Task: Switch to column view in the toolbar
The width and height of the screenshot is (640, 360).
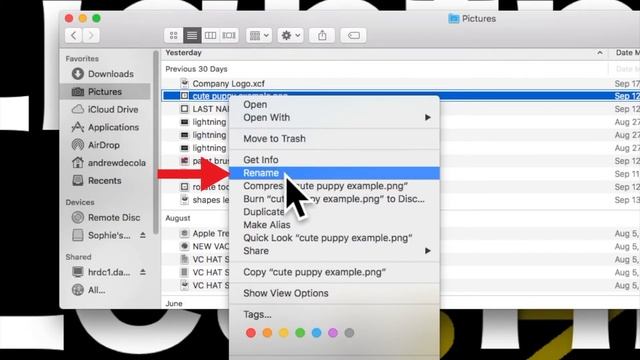Action: tap(210, 36)
